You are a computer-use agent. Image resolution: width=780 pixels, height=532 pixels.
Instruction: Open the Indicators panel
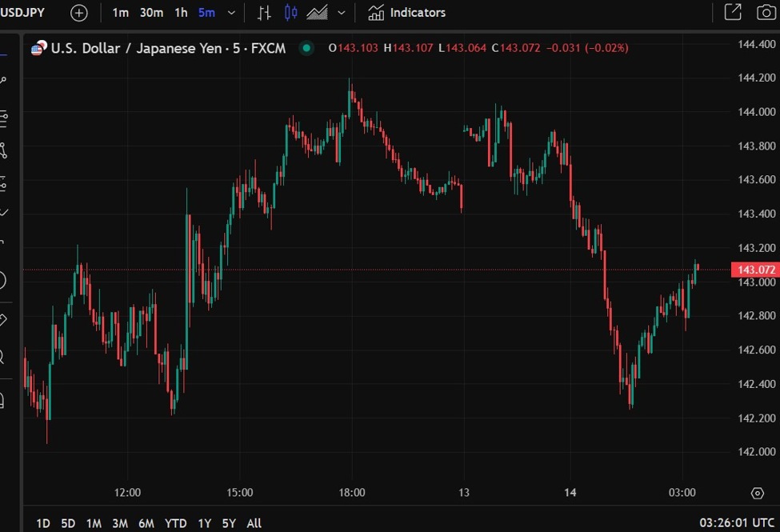(407, 13)
